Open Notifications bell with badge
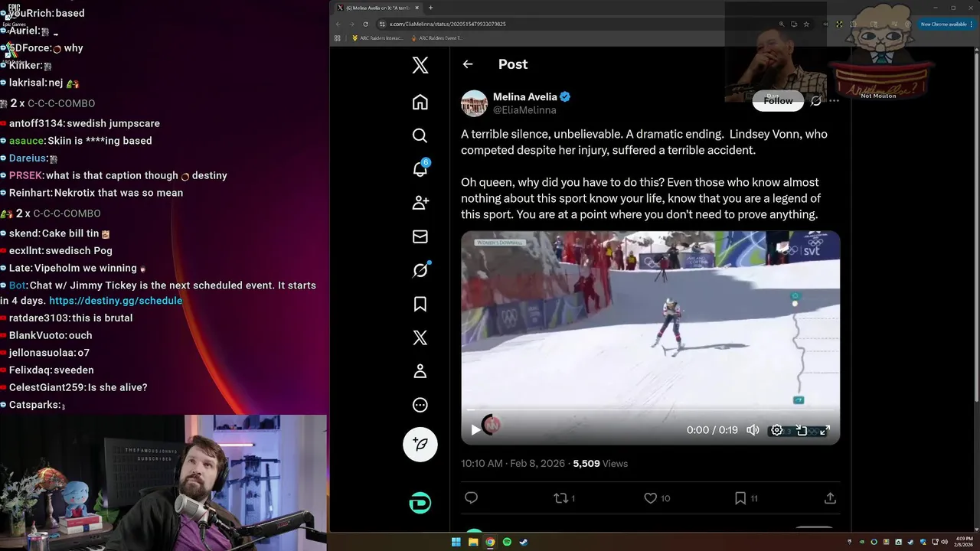980x551 pixels. (x=420, y=168)
